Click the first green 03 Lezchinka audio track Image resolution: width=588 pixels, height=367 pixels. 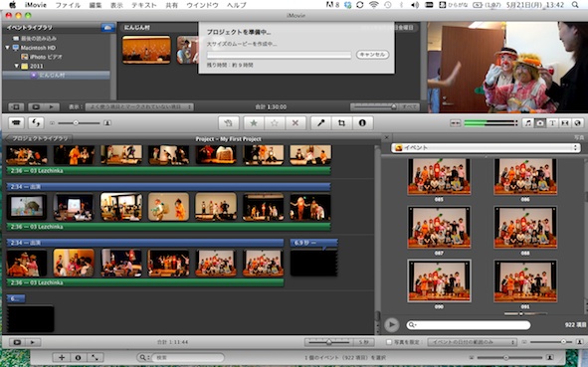pyautogui.click(x=168, y=170)
